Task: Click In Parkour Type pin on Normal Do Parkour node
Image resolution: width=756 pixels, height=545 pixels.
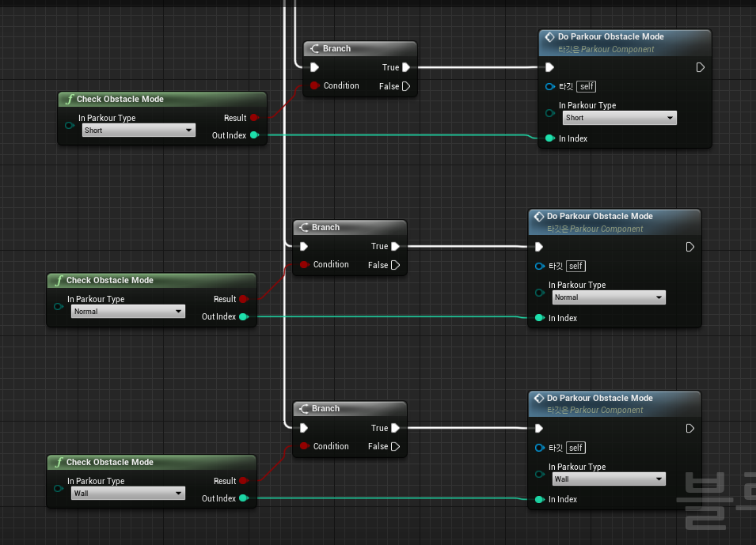Action: (x=540, y=293)
